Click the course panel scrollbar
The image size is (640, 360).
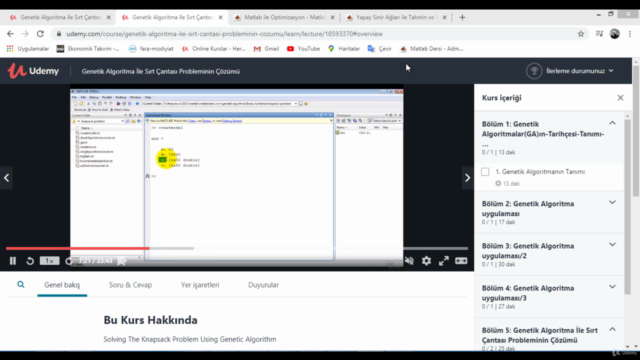(628, 206)
